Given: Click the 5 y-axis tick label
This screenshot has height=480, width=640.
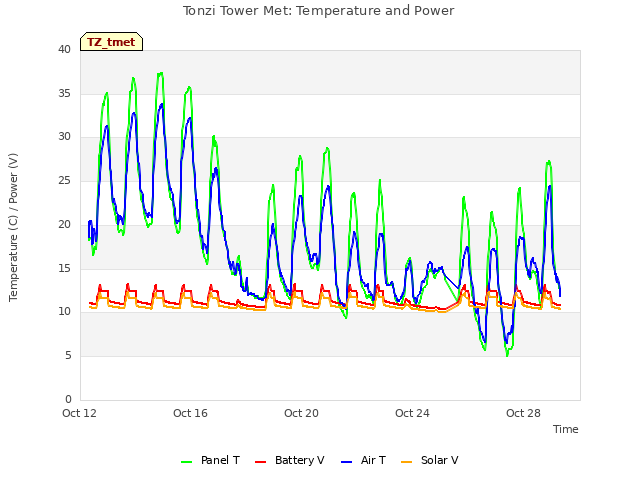Looking at the screenshot, I should pyautogui.click(x=68, y=356).
